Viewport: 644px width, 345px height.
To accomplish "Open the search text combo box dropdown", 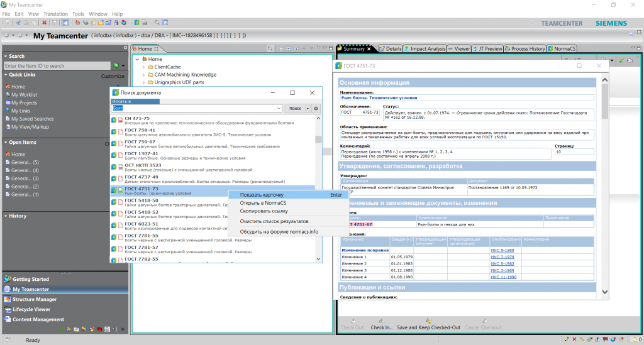I will pyautogui.click(x=279, y=108).
